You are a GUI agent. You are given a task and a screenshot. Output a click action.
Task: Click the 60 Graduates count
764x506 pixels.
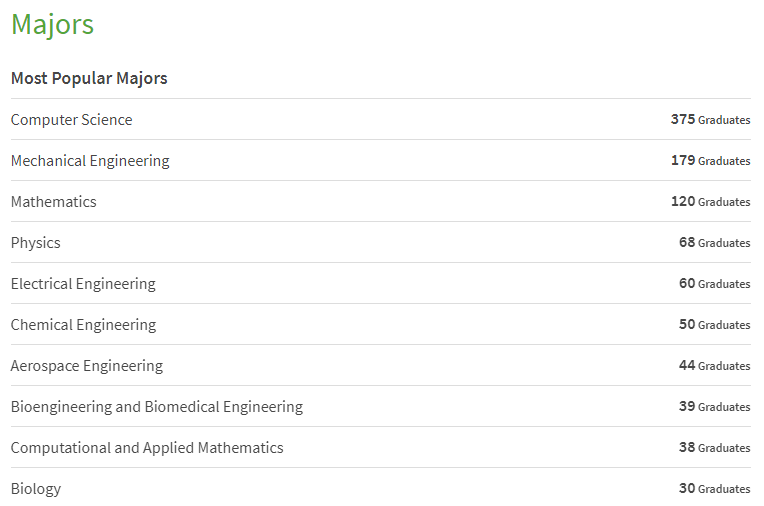715,283
